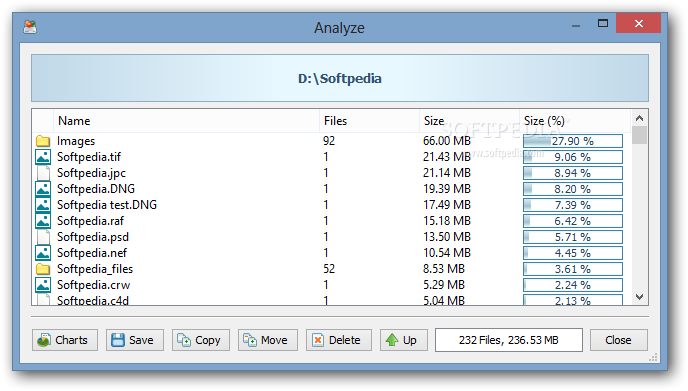Click the 5.71 % size bar
Viewport: 688px width, 391px height.
[x=573, y=237]
